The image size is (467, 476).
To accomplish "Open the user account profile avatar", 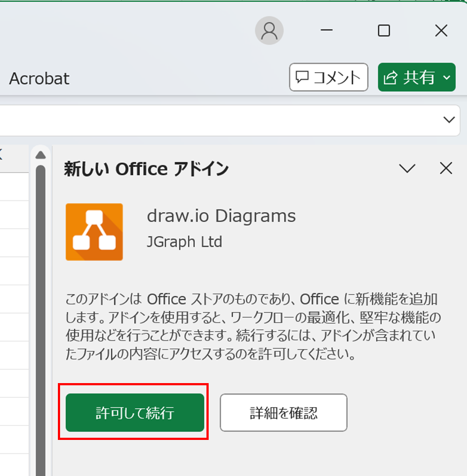I will point(269,31).
